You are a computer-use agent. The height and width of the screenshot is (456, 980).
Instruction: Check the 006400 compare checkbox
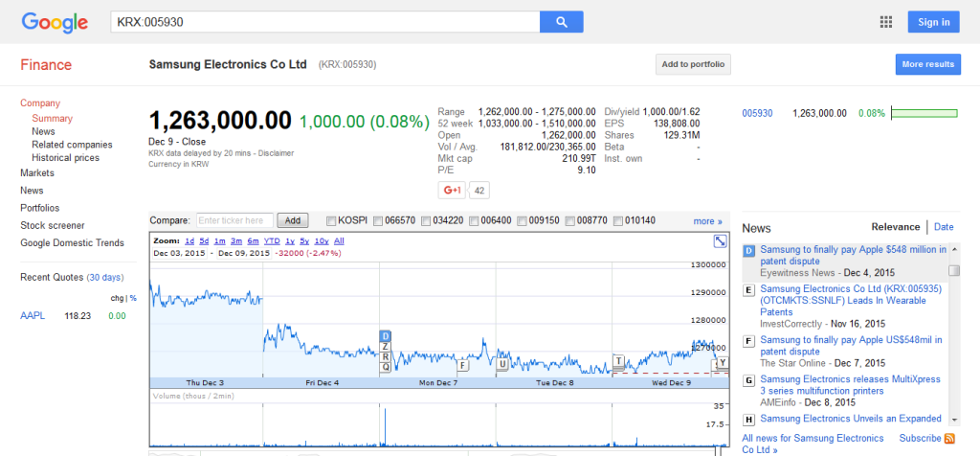click(474, 220)
